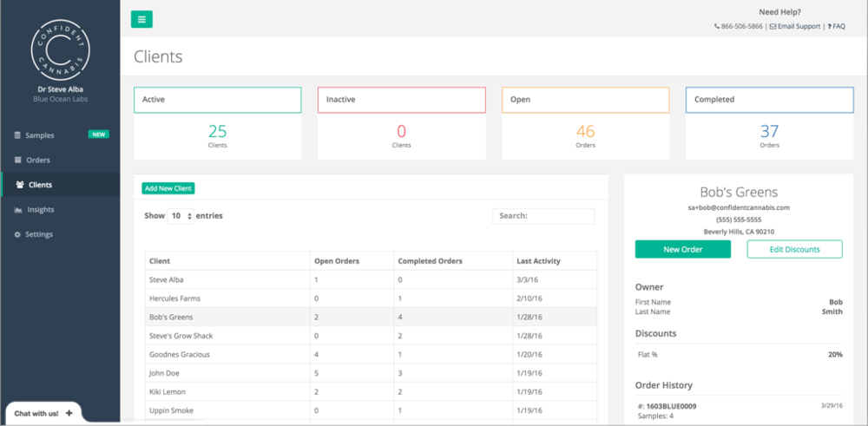Open the entries per page dropdown

pyautogui.click(x=181, y=216)
